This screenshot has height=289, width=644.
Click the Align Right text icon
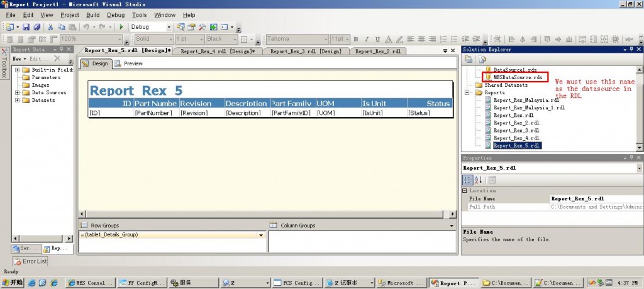pyautogui.click(x=433, y=40)
